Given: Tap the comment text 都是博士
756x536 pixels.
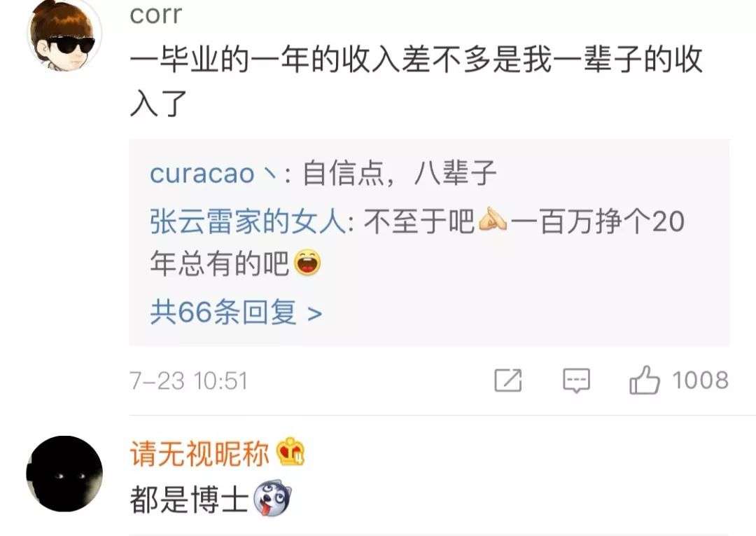Looking at the screenshot, I should (x=189, y=500).
